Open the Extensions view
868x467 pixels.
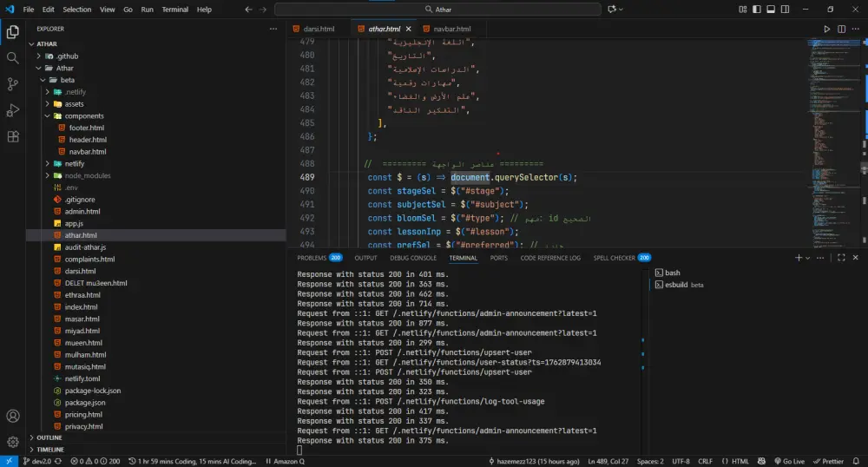pos(13,136)
